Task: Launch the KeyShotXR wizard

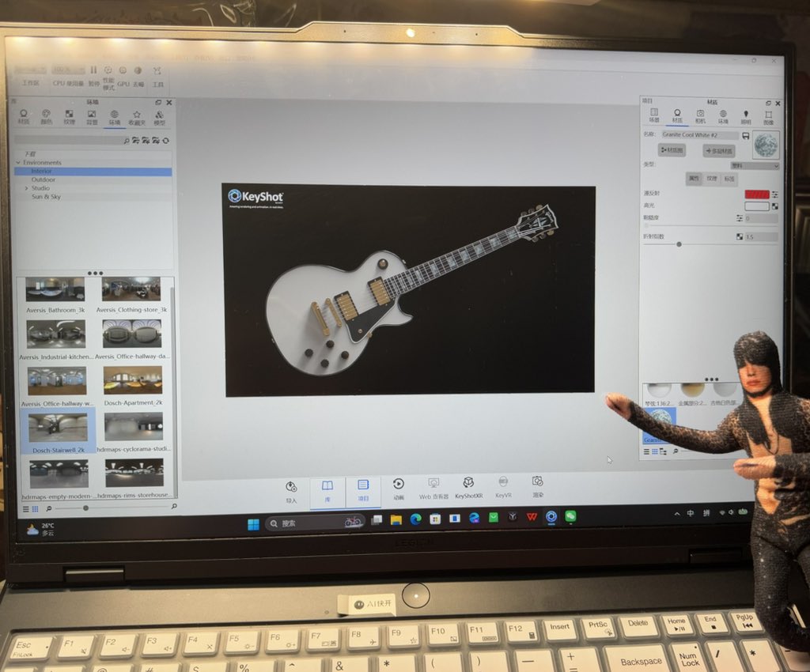Action: pos(468,488)
